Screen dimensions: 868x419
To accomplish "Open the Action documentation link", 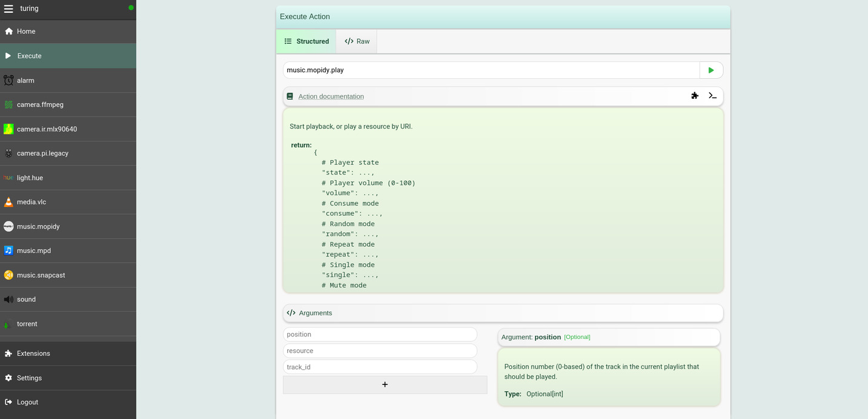I will point(331,96).
